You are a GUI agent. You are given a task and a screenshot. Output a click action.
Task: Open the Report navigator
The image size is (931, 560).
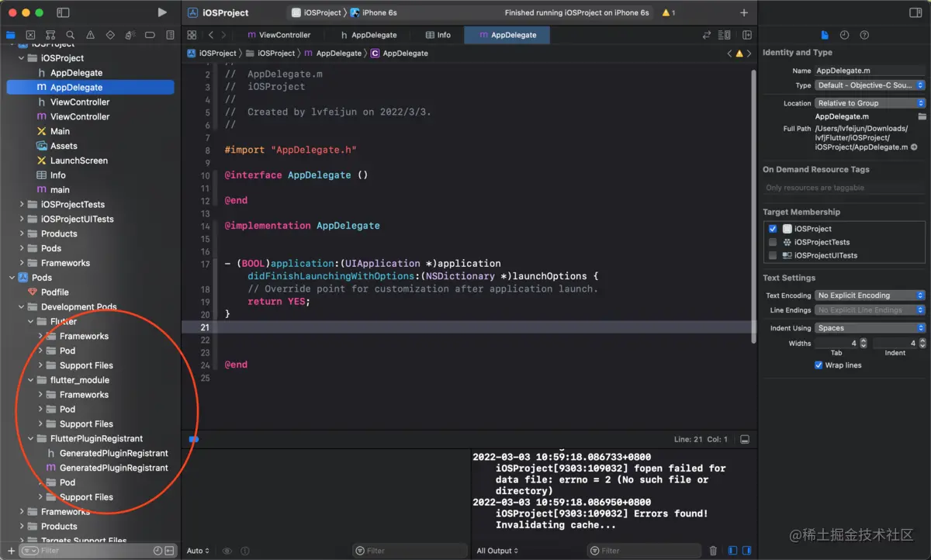(x=170, y=35)
